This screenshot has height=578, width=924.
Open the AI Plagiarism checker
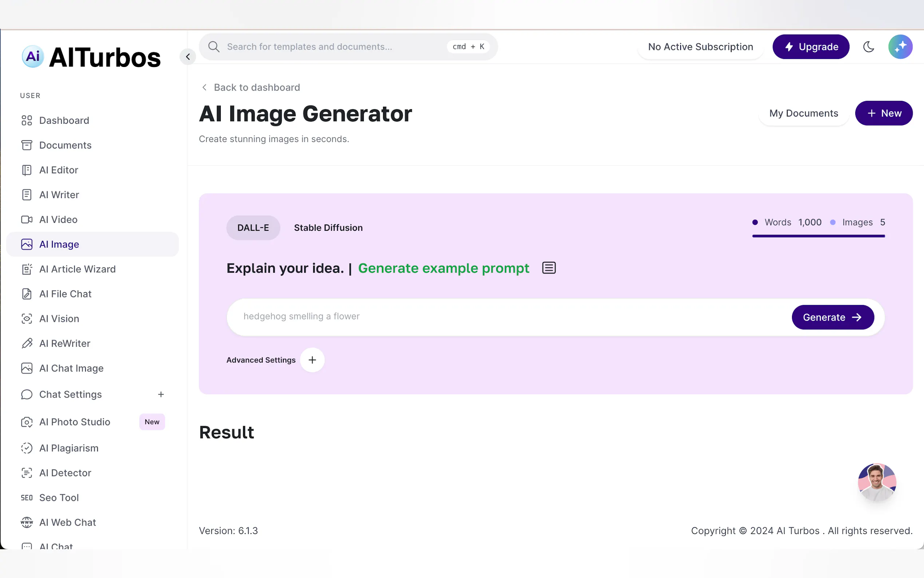click(69, 448)
